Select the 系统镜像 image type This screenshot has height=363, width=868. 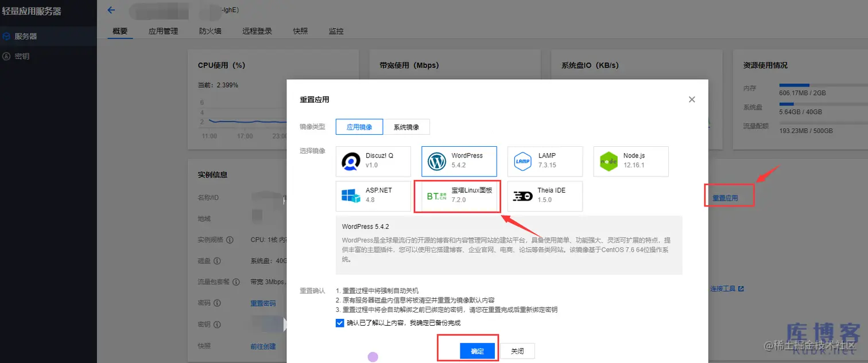pos(406,127)
